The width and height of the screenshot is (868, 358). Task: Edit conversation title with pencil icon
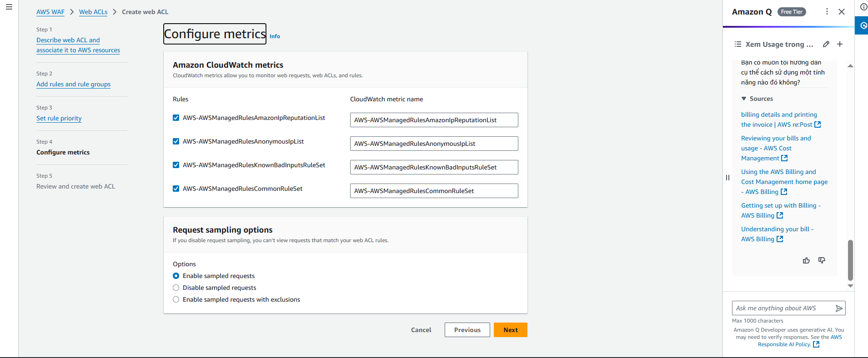[826, 44]
